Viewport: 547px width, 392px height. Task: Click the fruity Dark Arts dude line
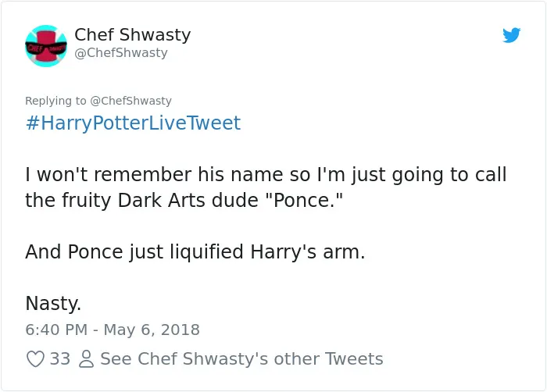click(184, 200)
